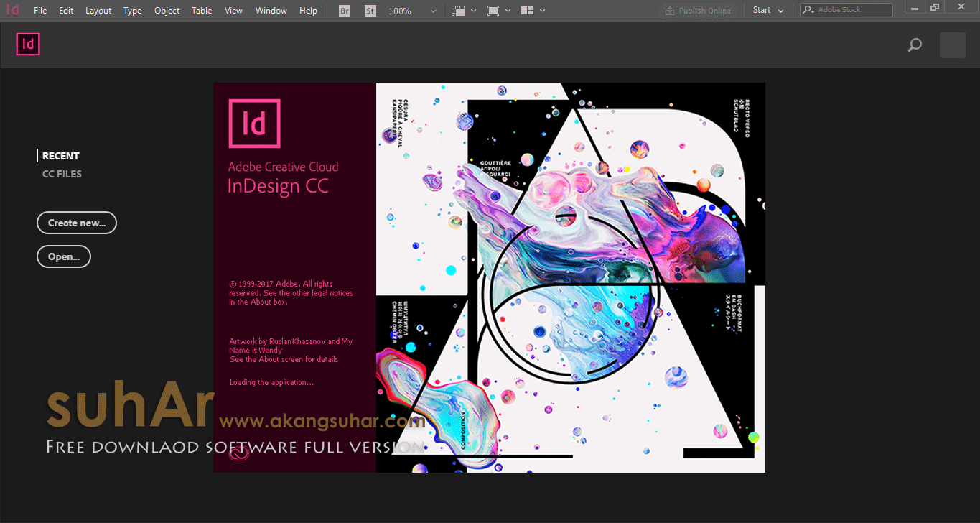The image size is (980, 523).
Task: Expand the Arrange Documents dropdown arrow
Action: (542, 11)
